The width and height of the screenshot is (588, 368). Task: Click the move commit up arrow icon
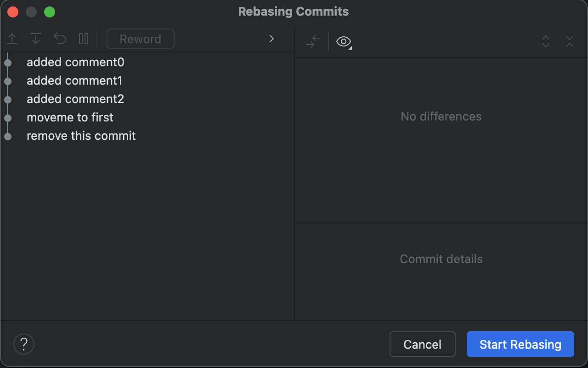(12, 39)
